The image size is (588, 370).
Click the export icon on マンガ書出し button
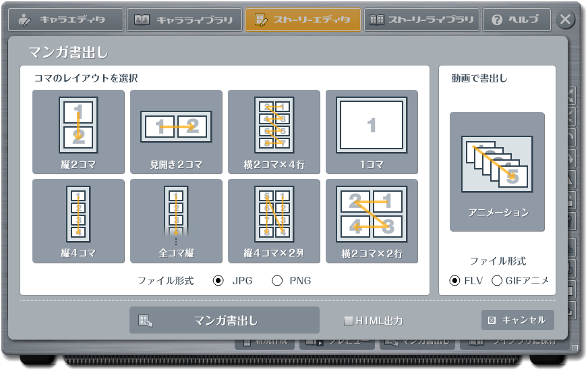coord(145,321)
